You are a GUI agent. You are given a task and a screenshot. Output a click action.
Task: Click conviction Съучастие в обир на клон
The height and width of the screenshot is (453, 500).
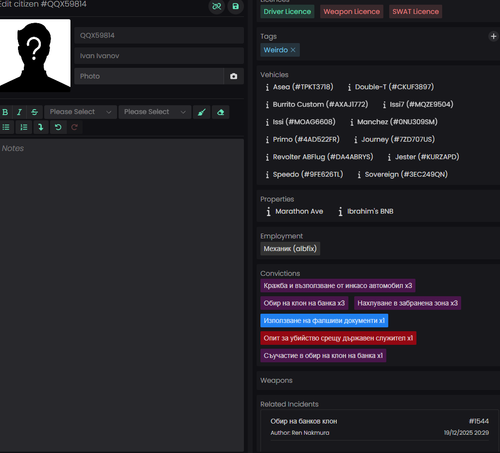coord(323,356)
